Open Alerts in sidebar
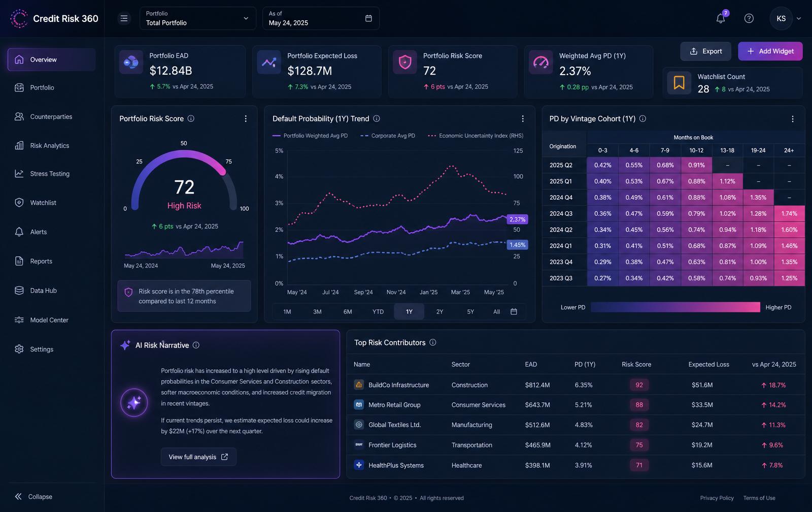 tap(52, 232)
